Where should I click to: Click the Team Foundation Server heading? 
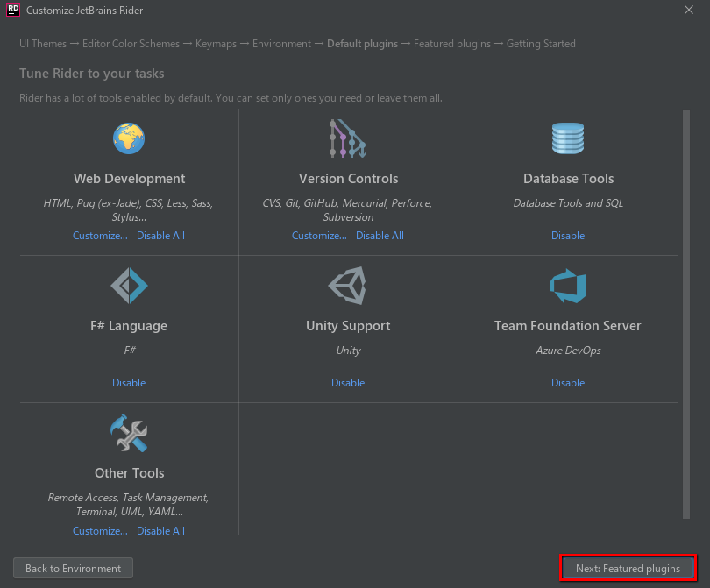tap(567, 325)
